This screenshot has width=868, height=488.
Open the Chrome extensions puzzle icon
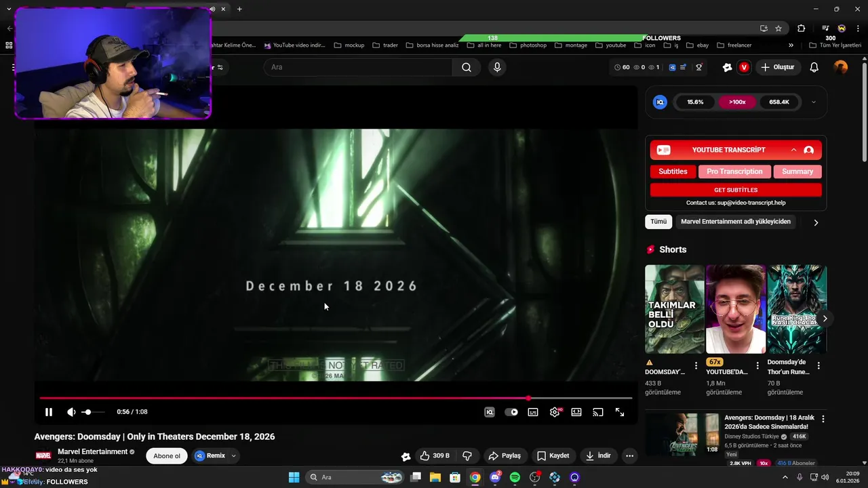[801, 28]
